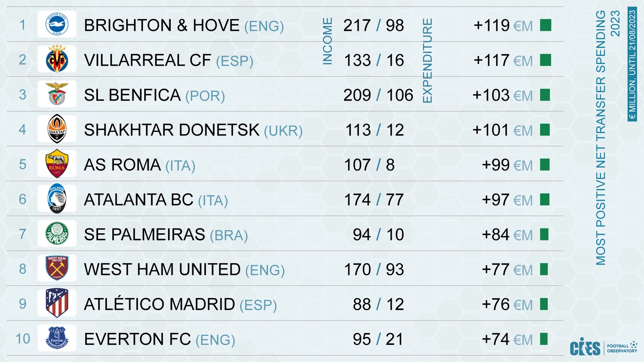Click the Villarreal CF club crest
Viewport: 644px width, 362px height.
point(57,59)
